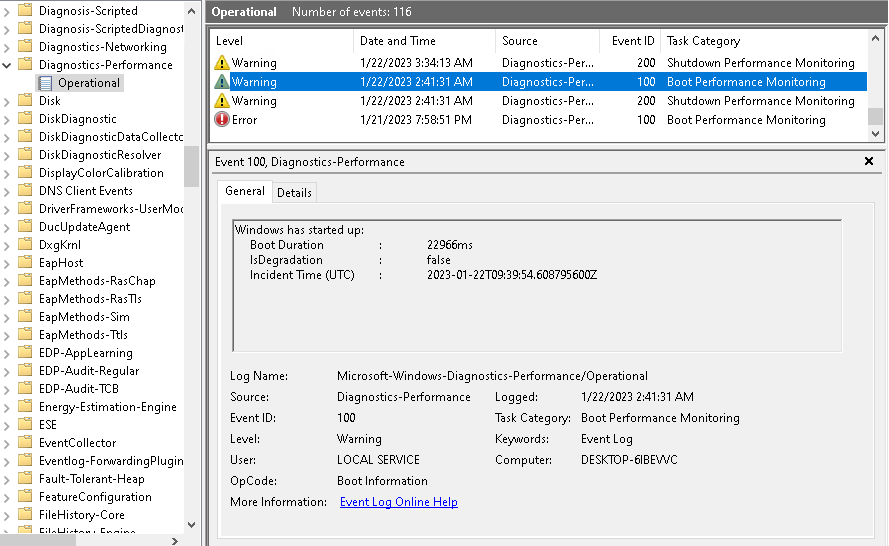The width and height of the screenshot is (889, 546).
Task: Click the tree panel vertical scrollbar thumb
Action: point(192,166)
